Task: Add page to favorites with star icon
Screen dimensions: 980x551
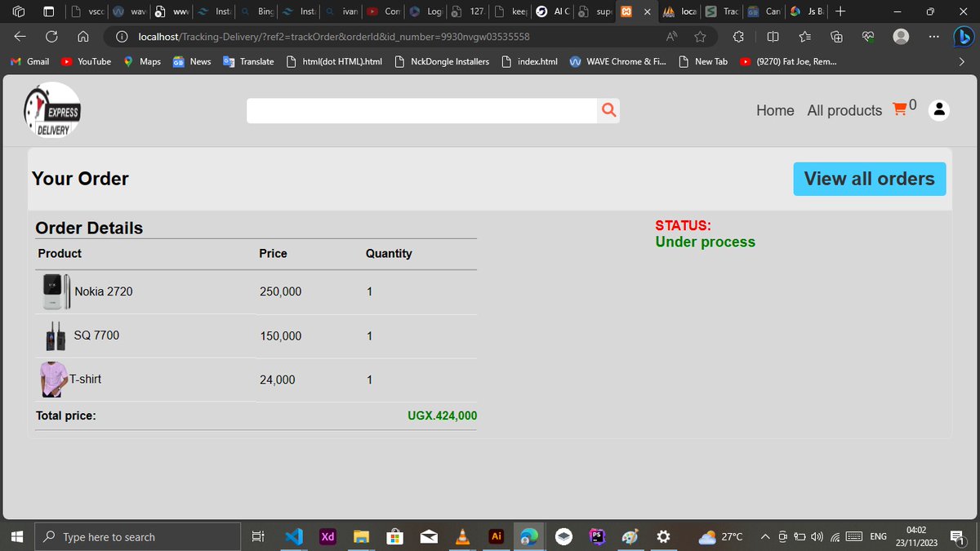Action: [x=700, y=37]
